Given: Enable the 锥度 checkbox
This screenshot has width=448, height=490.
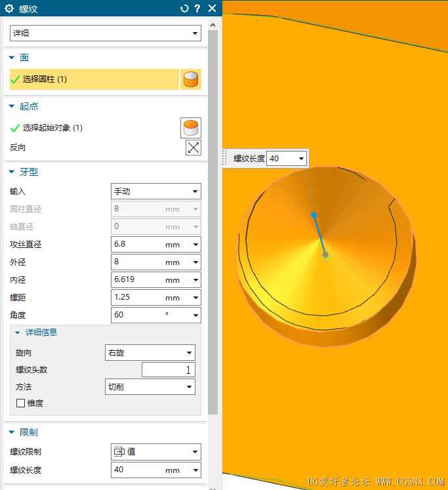Looking at the screenshot, I should pos(20,403).
